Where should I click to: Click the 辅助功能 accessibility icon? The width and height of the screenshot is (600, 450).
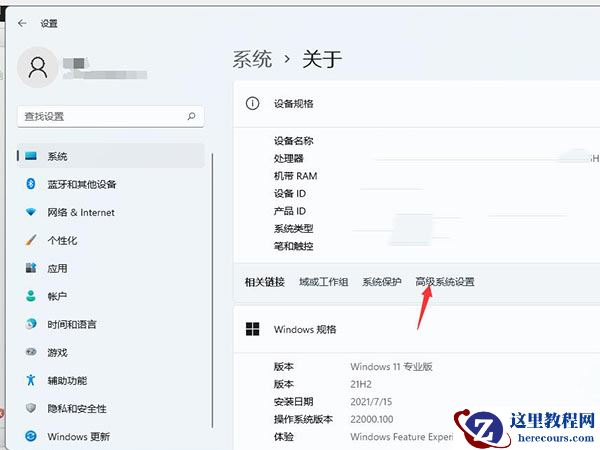click(31, 380)
